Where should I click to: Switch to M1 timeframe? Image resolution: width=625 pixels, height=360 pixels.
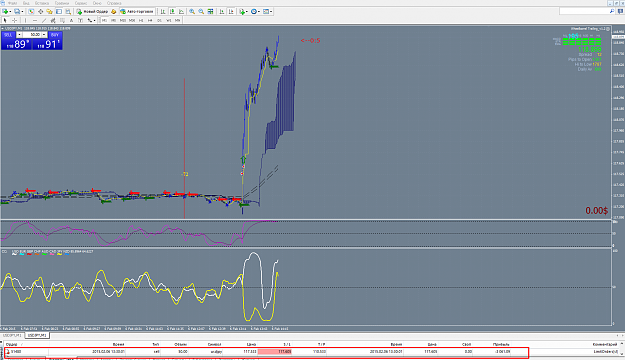point(104,20)
